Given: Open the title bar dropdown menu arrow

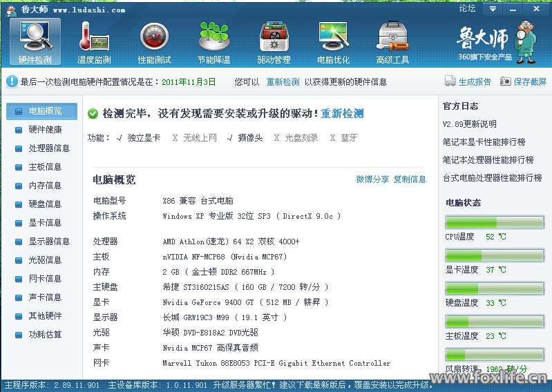Looking at the screenshot, I should tap(493, 9).
